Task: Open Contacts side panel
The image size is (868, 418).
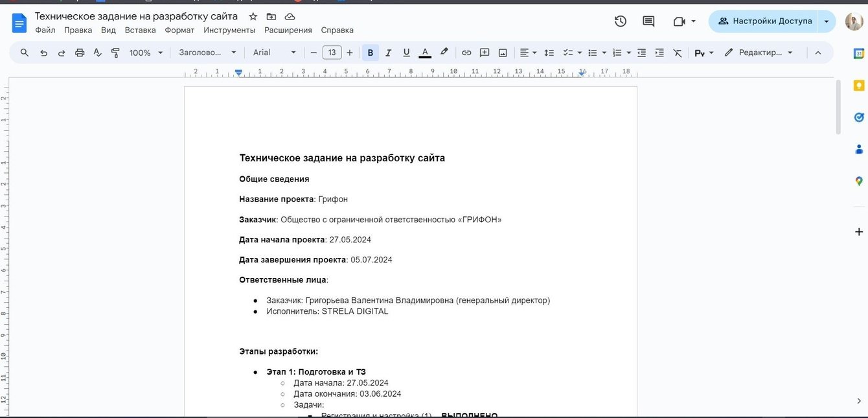Action: click(859, 149)
